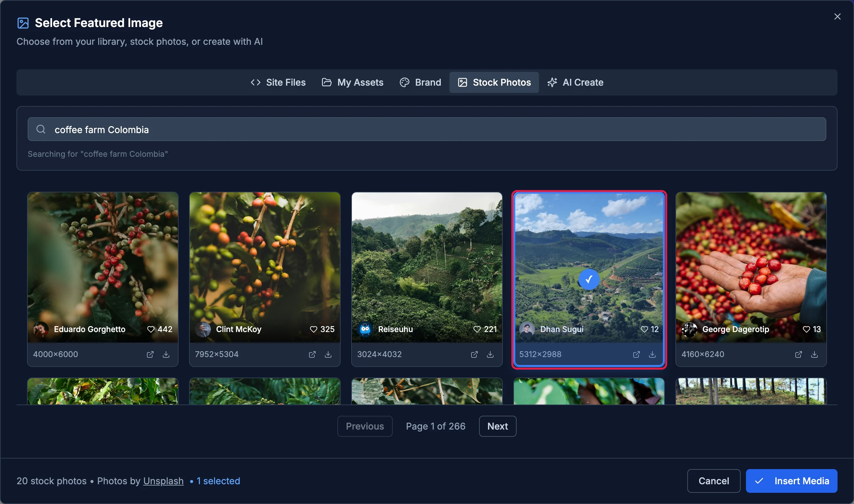Click the 'Page 1 of 266' indicator
Screen dimensions: 854x504
(436, 426)
